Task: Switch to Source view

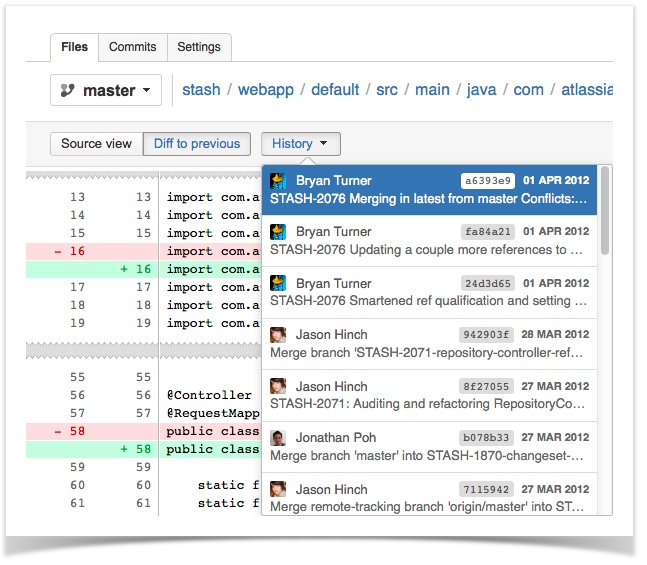Action: coord(96,144)
